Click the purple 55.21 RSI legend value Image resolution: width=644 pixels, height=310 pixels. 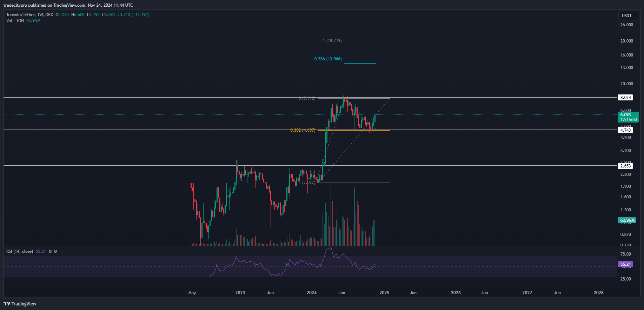41,251
